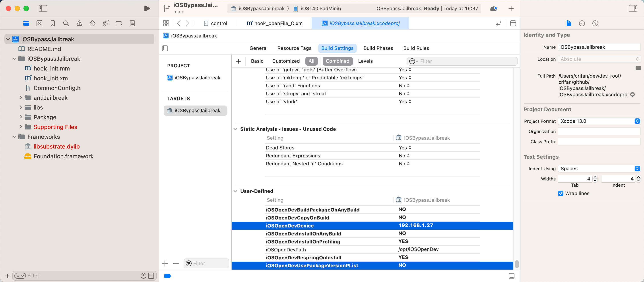644x282 pixels.
Task: Add a new target with plus button
Action: (165, 263)
